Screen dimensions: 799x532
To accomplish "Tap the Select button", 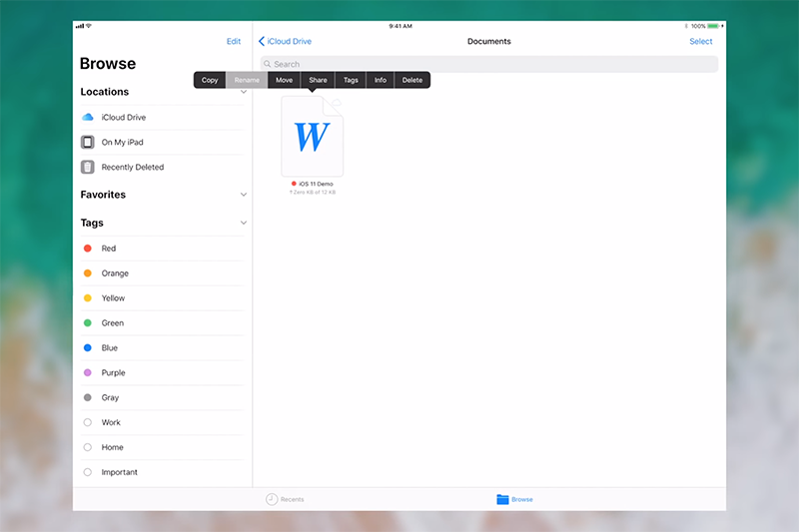I will click(701, 41).
